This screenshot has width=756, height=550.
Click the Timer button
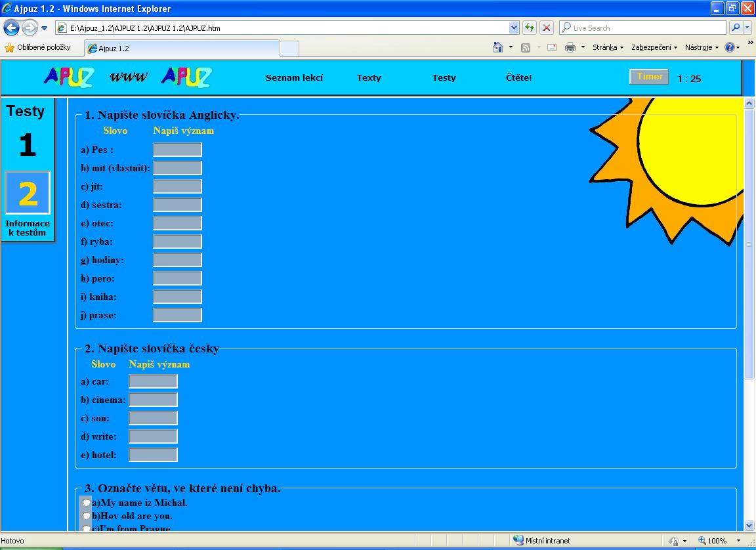649,77
